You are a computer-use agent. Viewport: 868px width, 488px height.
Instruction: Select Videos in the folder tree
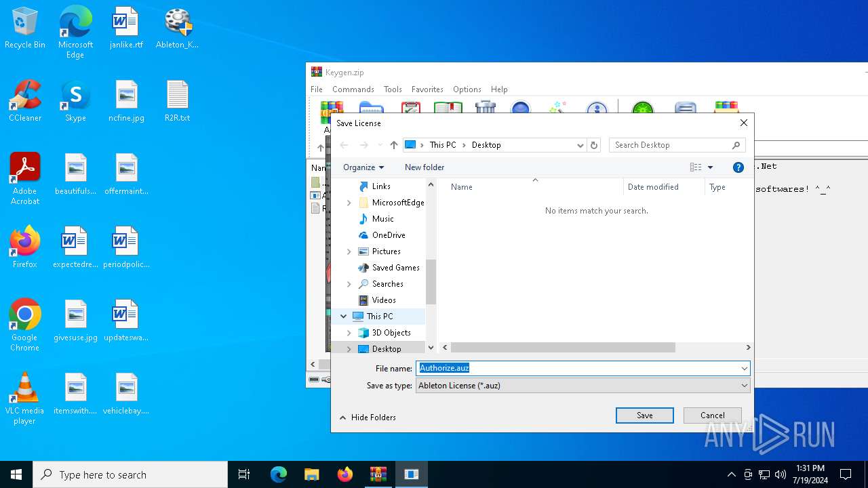coord(384,300)
